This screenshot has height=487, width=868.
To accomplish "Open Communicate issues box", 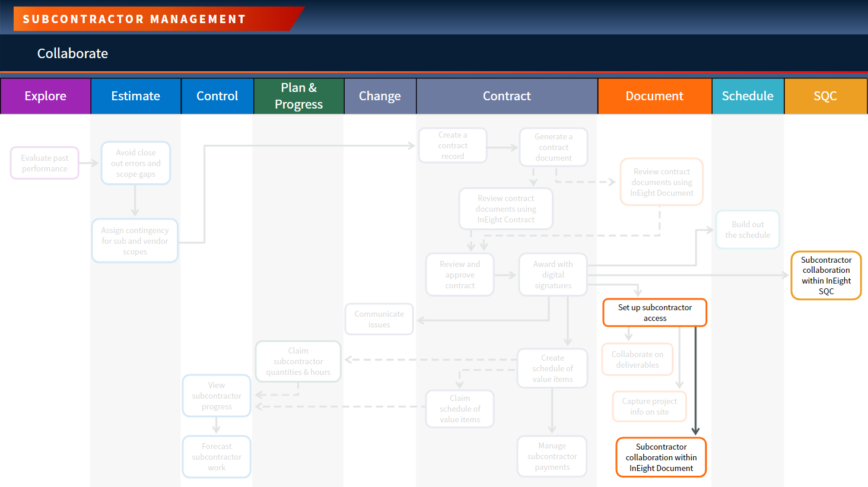I will (379, 319).
